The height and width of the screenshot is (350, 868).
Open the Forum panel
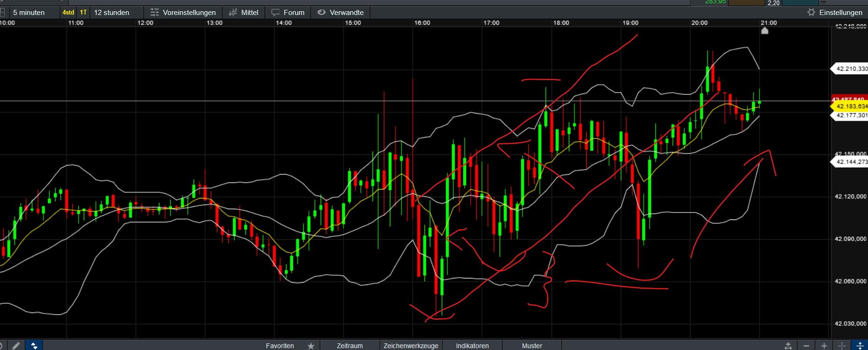pyautogui.click(x=288, y=13)
